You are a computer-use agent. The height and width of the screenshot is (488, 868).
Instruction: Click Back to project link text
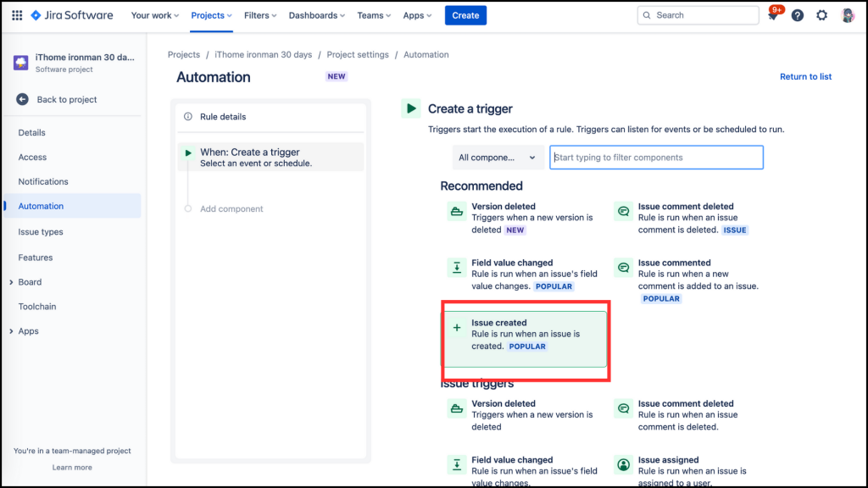pyautogui.click(x=67, y=100)
